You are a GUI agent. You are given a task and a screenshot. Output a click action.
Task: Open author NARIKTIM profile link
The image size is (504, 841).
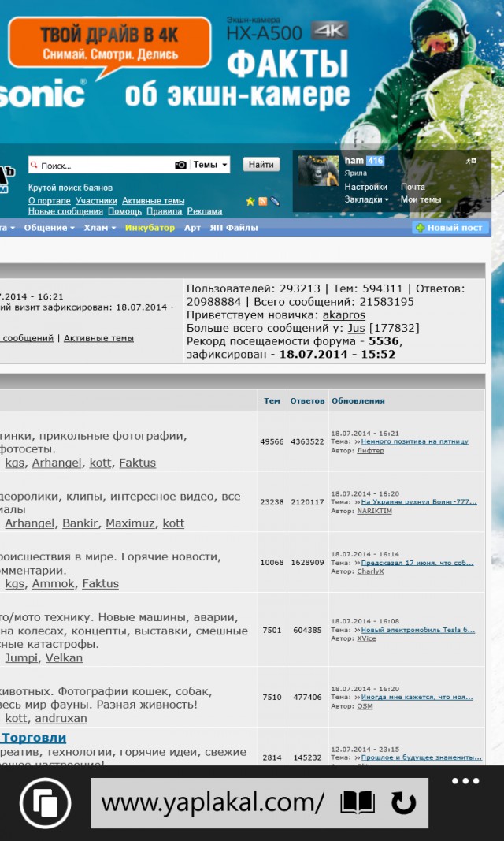(374, 512)
